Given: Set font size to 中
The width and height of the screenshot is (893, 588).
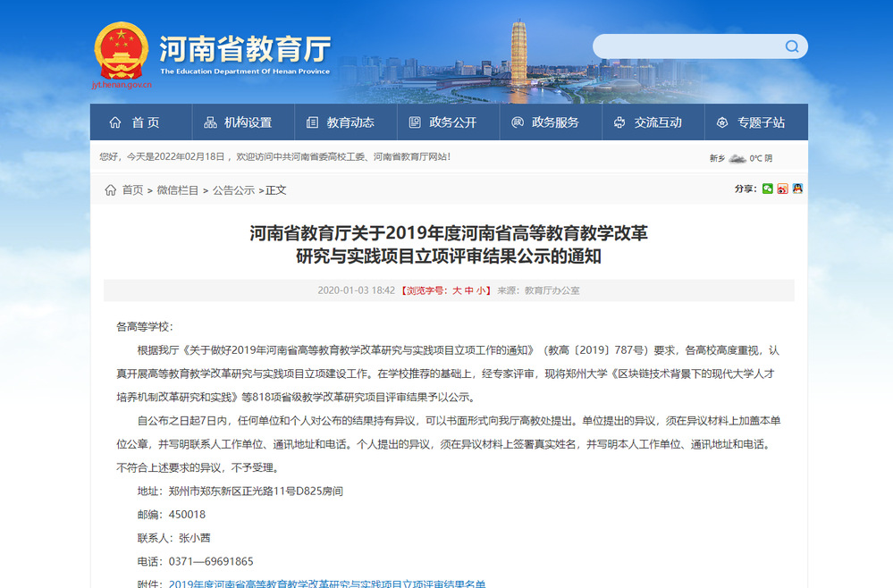Looking at the screenshot, I should coord(468,290).
